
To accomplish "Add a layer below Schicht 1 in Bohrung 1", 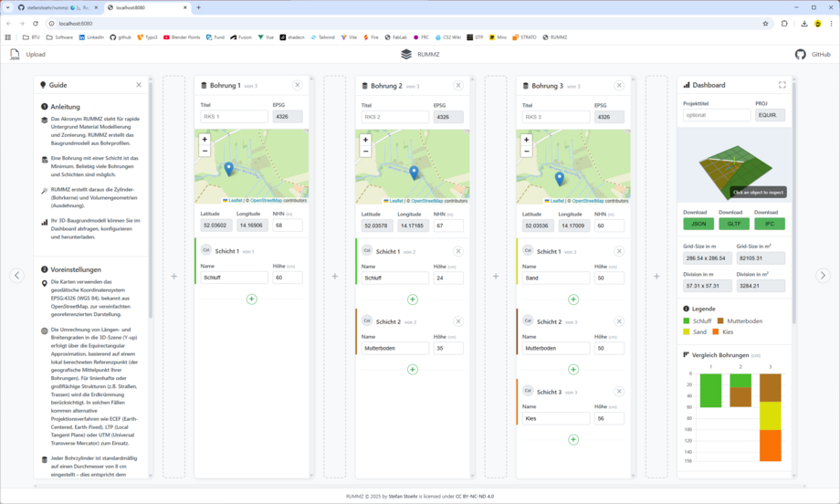I will point(252,299).
